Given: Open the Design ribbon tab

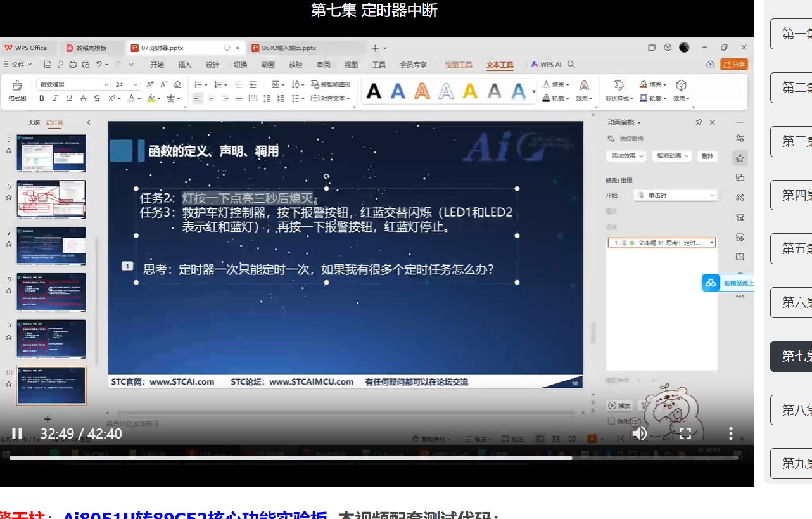Looking at the screenshot, I should (x=213, y=65).
